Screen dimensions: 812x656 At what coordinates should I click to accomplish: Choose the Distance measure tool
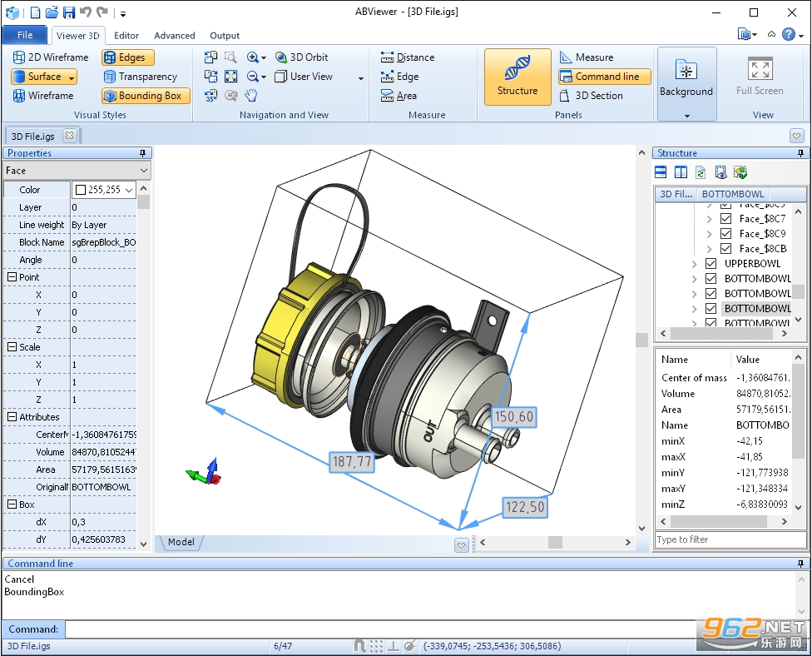[408, 57]
